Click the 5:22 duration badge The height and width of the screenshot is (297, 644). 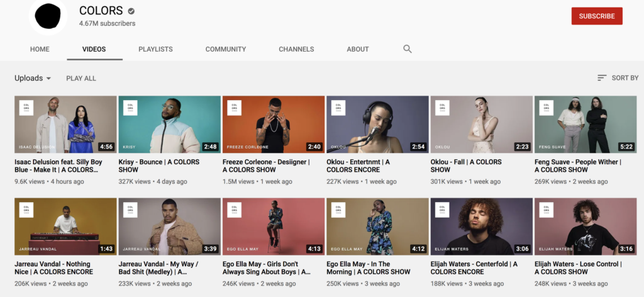[626, 147]
